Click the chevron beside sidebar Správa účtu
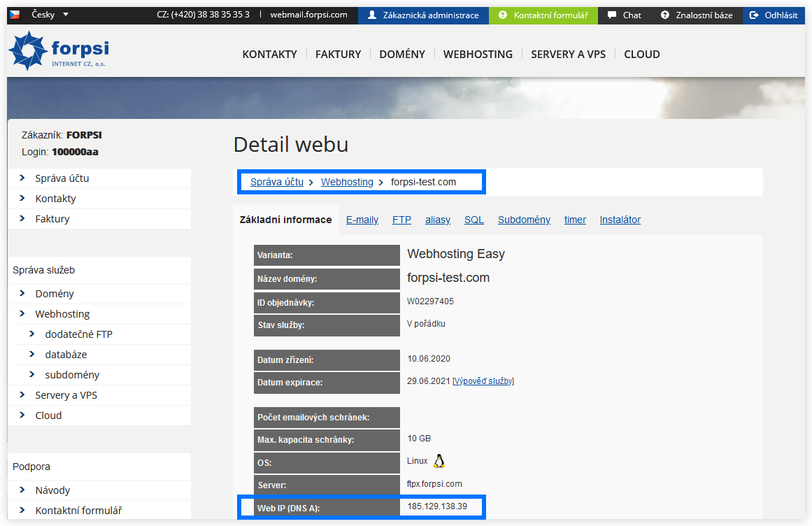 [x=22, y=178]
